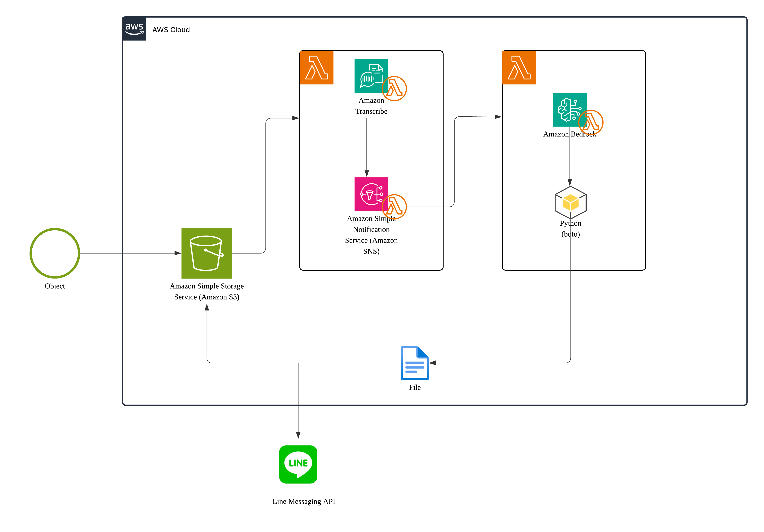Select the Amazon Bedrock icon
Viewport: 764px width, 532px height.
(570, 110)
